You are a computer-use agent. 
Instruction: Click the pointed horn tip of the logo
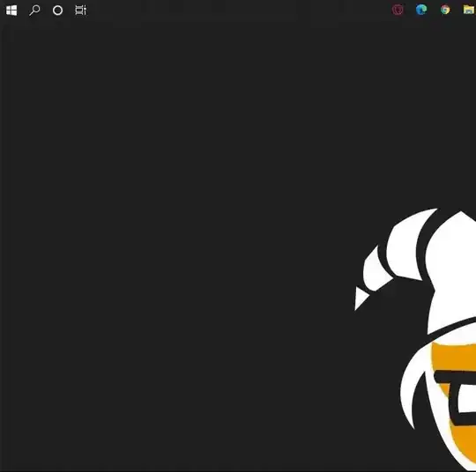(x=361, y=299)
